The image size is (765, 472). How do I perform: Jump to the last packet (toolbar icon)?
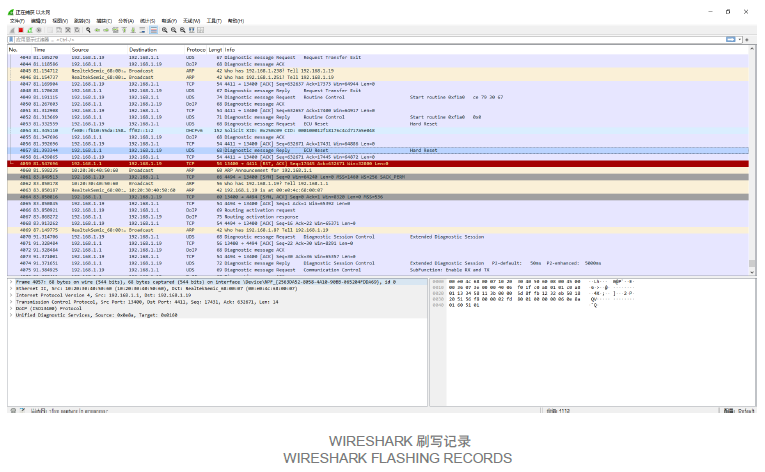tap(133, 30)
